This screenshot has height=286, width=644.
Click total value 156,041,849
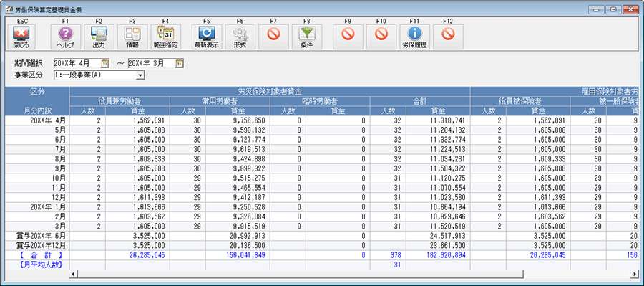tap(245, 255)
